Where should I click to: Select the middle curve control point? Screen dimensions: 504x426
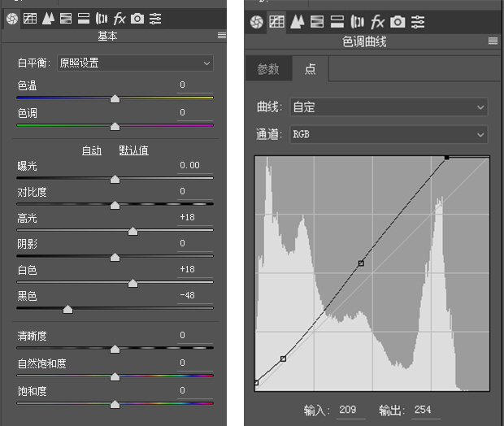[x=361, y=263]
